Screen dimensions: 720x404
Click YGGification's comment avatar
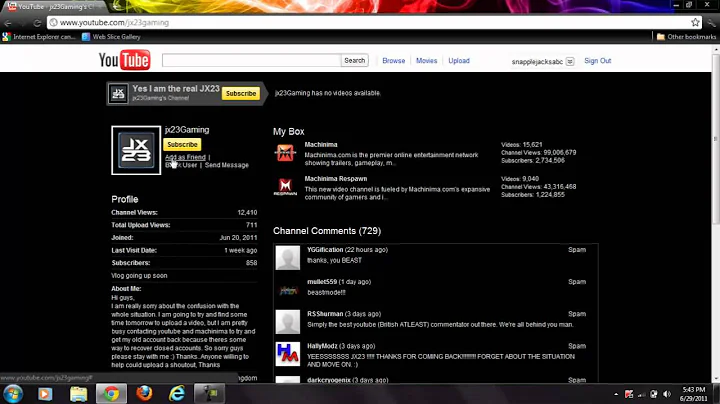coord(287,257)
